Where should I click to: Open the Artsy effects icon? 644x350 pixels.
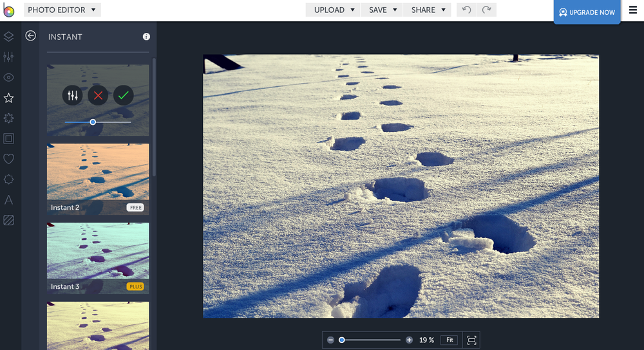(8, 118)
